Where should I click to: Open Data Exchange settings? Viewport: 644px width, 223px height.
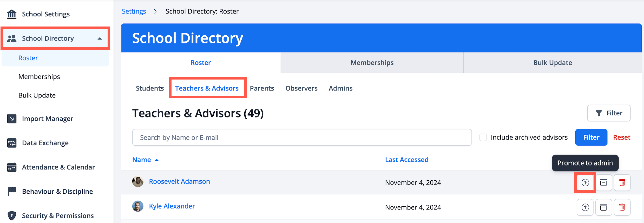[x=45, y=143]
